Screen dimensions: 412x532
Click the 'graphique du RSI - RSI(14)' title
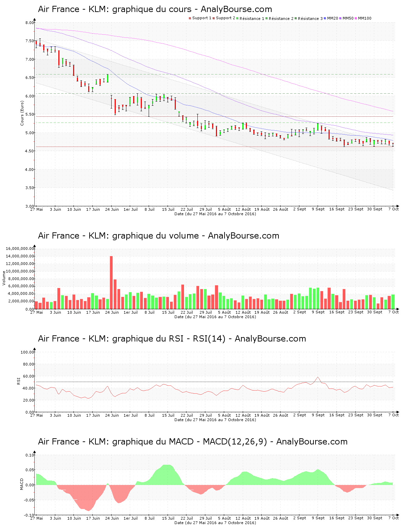point(172,339)
